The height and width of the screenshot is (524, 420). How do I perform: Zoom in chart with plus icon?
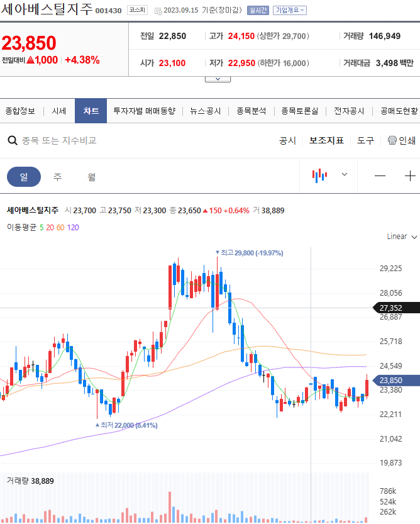(x=410, y=176)
